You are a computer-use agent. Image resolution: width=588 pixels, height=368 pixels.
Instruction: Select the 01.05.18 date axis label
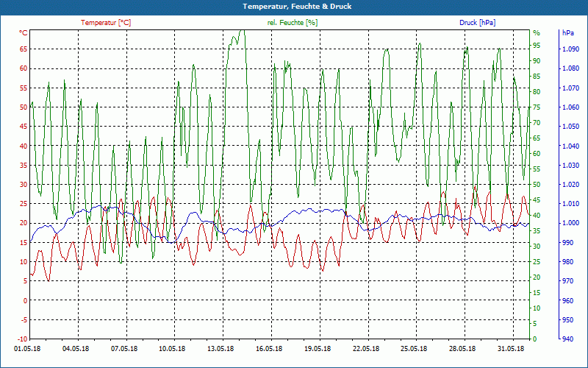pyautogui.click(x=27, y=348)
